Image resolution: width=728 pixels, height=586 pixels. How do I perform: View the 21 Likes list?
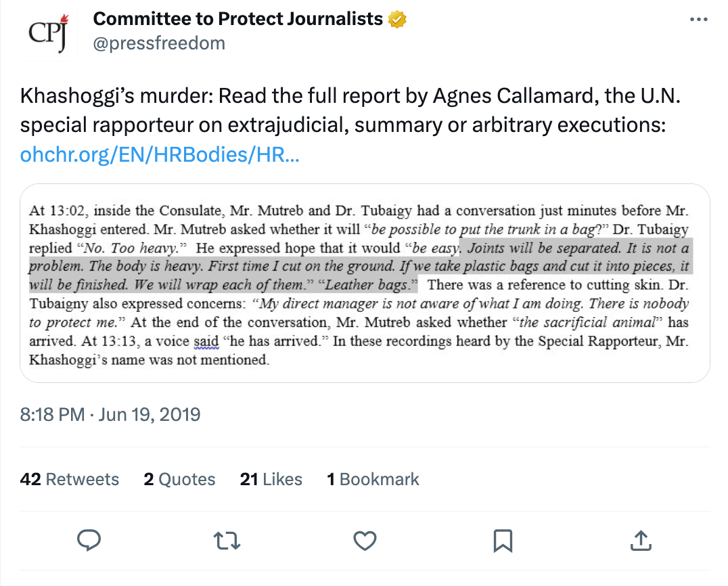[x=271, y=479]
